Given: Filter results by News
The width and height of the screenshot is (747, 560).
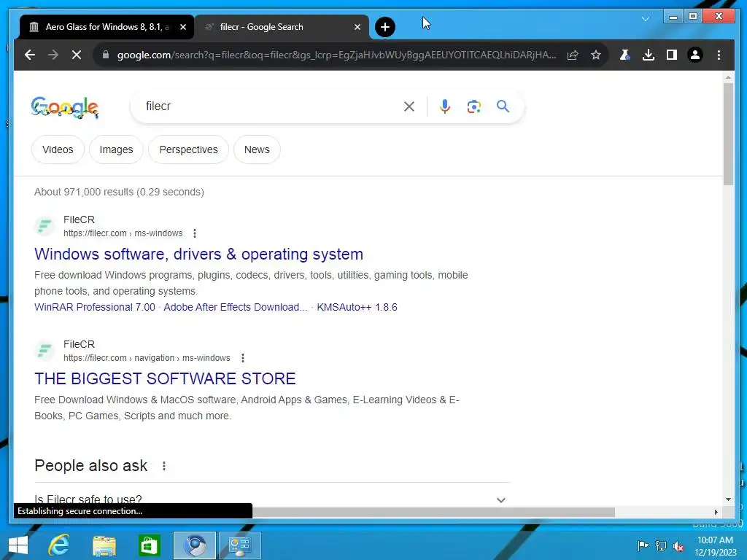Looking at the screenshot, I should click(x=257, y=149).
